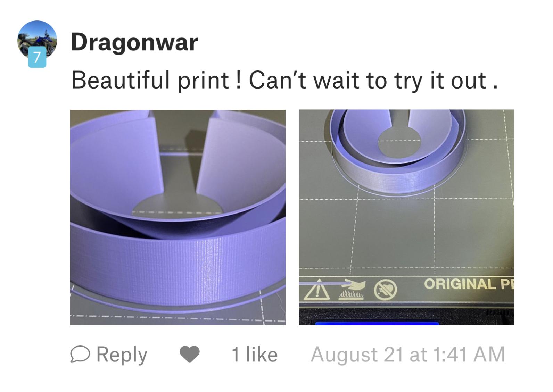Open Dragonwar's profile avatar picture

37,40
